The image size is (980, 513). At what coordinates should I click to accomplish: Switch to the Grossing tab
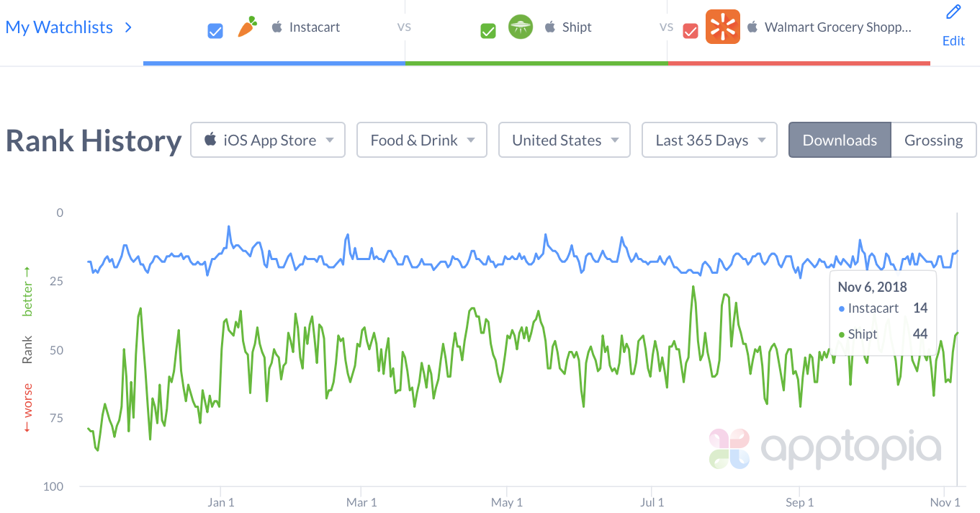click(933, 140)
